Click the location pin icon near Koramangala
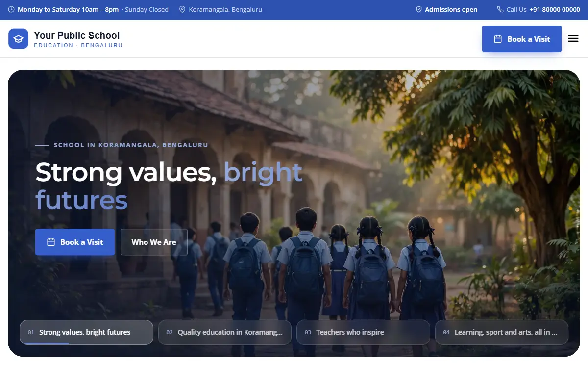The image size is (588, 368). (x=182, y=9)
